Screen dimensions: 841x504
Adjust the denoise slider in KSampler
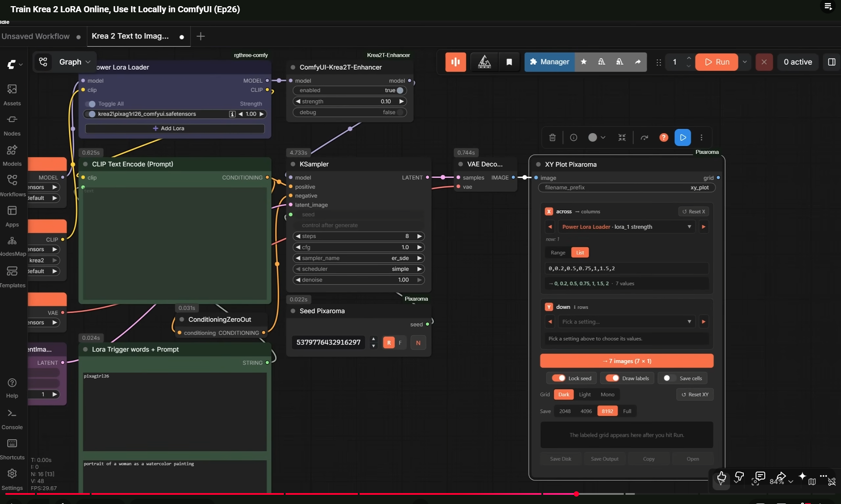click(x=359, y=280)
